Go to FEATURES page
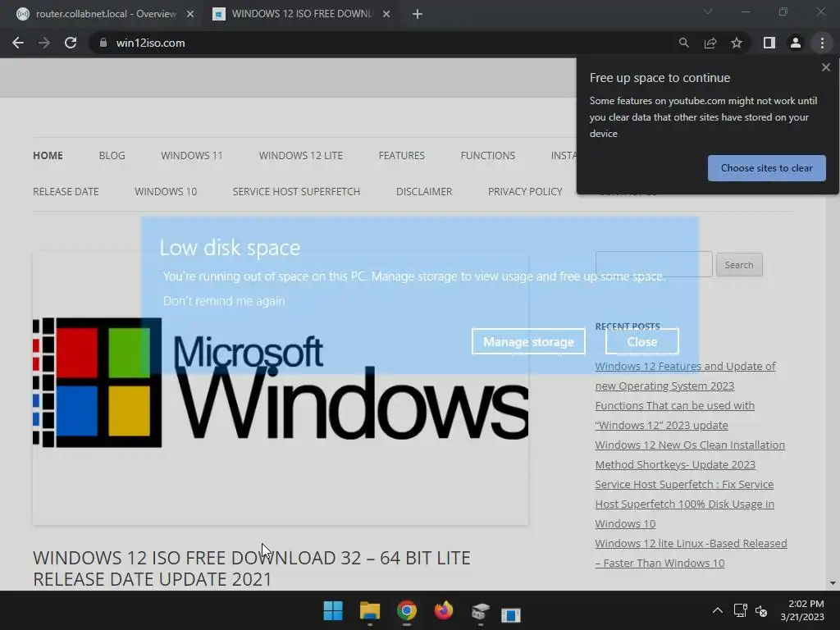Viewport: 840px width, 630px height. [401, 155]
